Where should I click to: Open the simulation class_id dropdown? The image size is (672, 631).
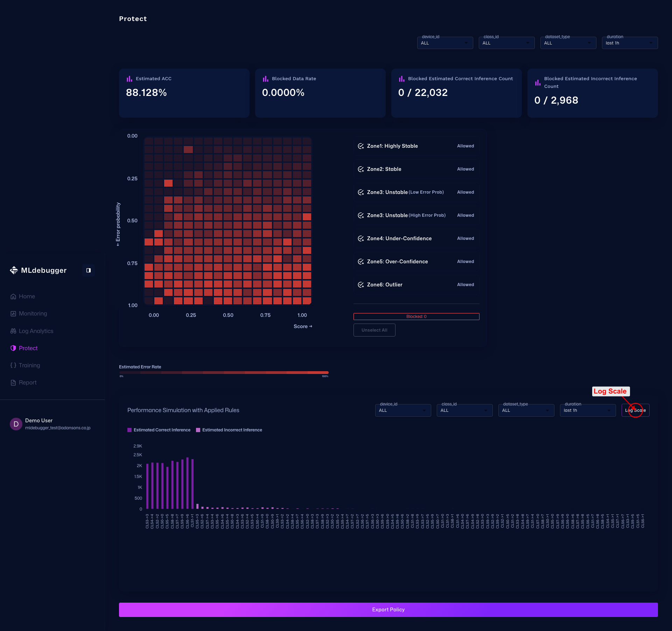pos(464,410)
